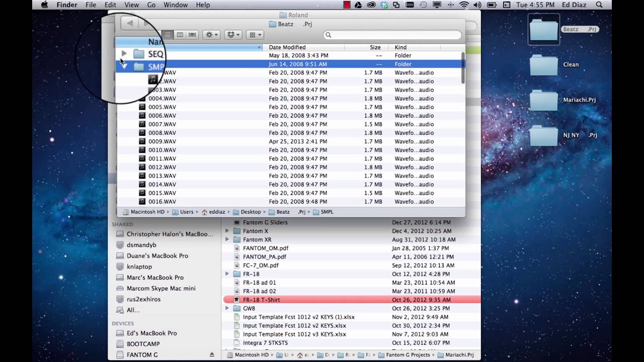The width and height of the screenshot is (644, 362).
Task: Open the View menu
Action: pos(131,5)
